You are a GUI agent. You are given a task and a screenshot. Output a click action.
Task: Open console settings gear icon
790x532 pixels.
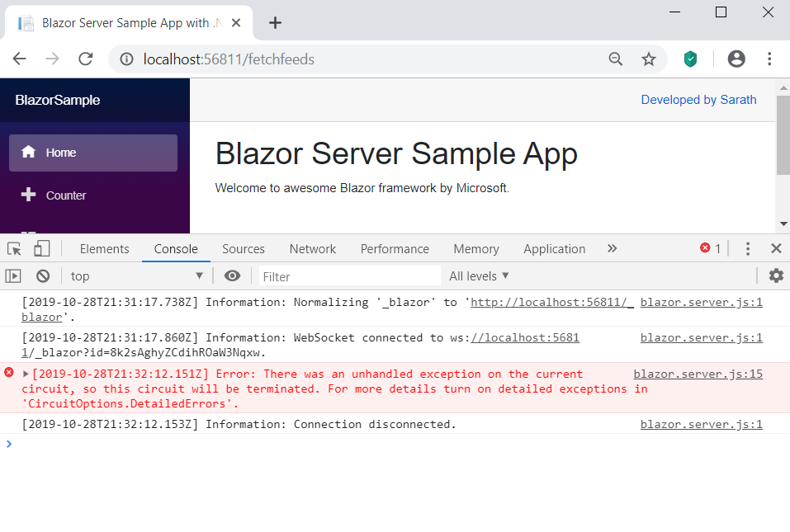click(x=776, y=275)
